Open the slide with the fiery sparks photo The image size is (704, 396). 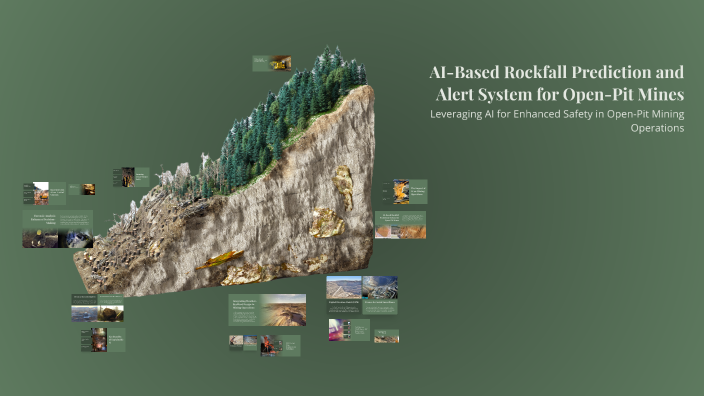point(103,340)
